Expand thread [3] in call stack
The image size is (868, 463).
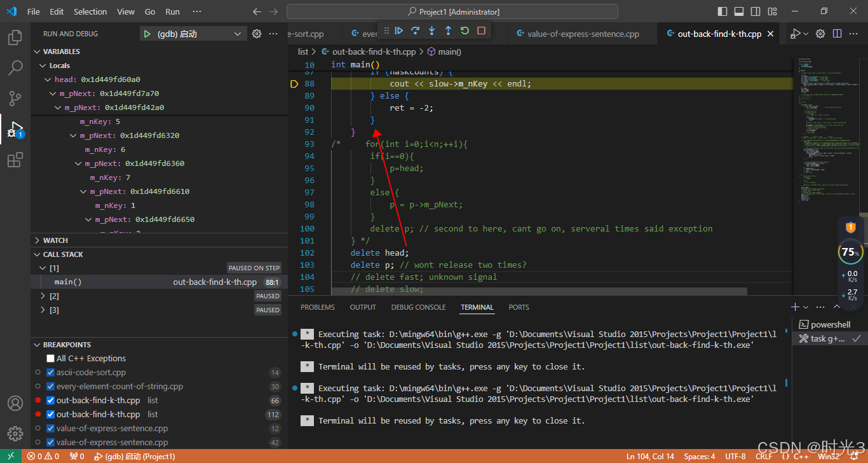click(x=43, y=310)
